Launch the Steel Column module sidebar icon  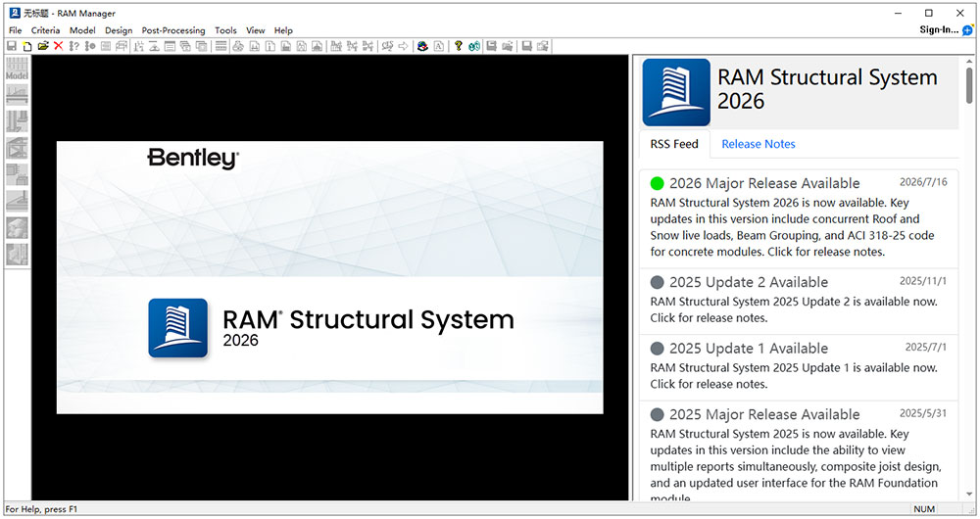17,121
